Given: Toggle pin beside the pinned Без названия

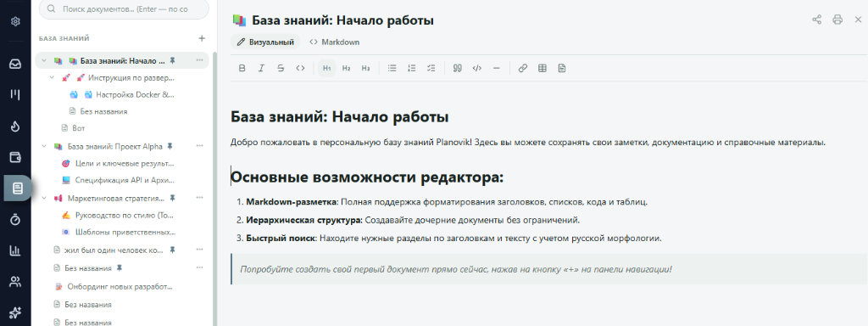Looking at the screenshot, I should (120, 267).
